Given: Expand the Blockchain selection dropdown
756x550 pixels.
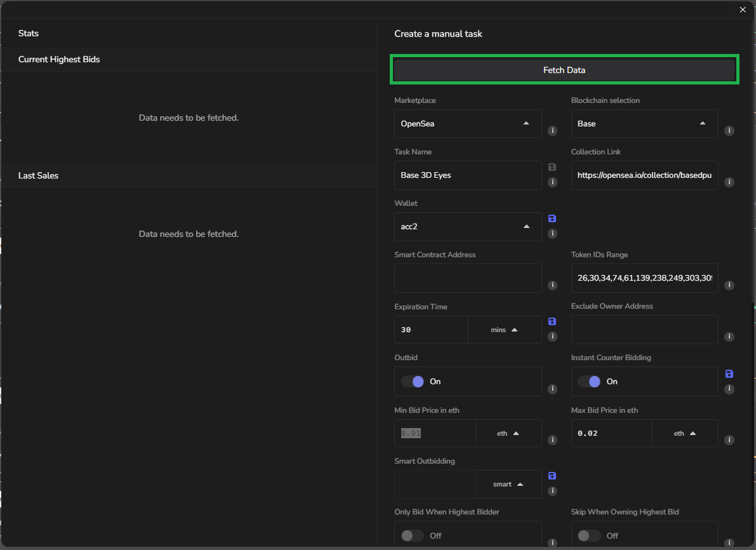Looking at the screenshot, I should click(644, 124).
